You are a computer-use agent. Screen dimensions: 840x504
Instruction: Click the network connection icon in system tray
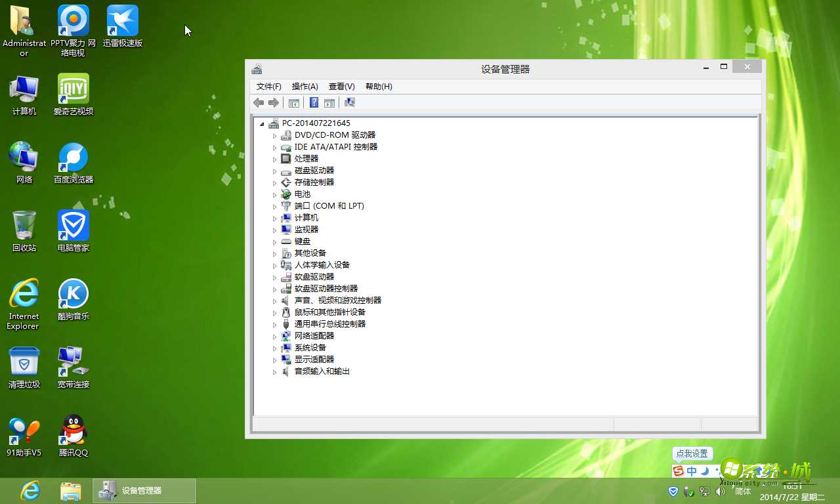(x=704, y=491)
